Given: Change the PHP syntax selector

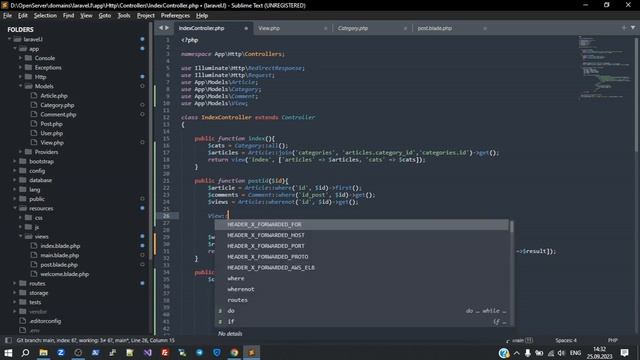Looking at the screenshot, I should [x=613, y=340].
